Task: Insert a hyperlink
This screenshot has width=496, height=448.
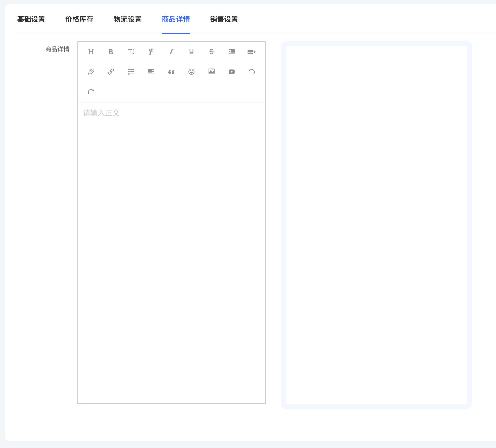Action: click(111, 72)
